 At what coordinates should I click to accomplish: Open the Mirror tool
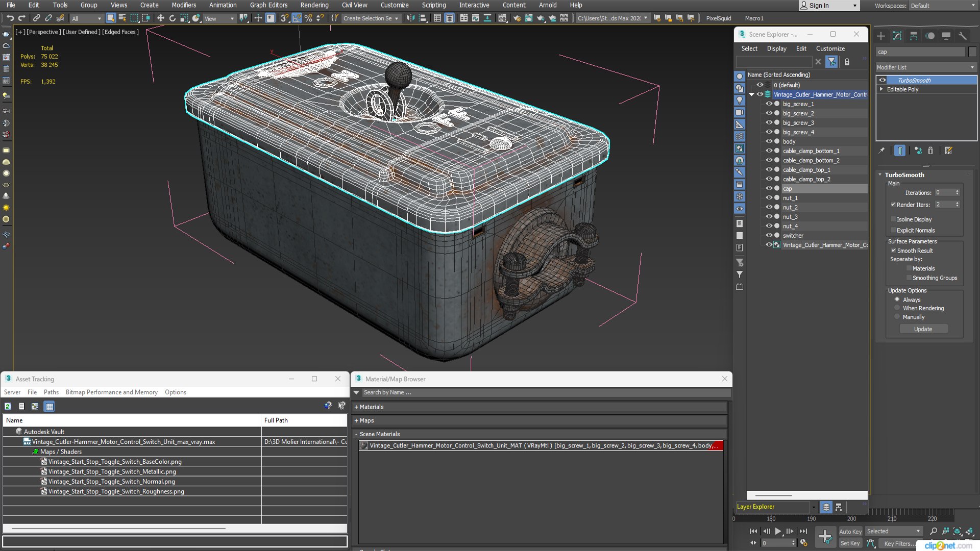click(410, 18)
